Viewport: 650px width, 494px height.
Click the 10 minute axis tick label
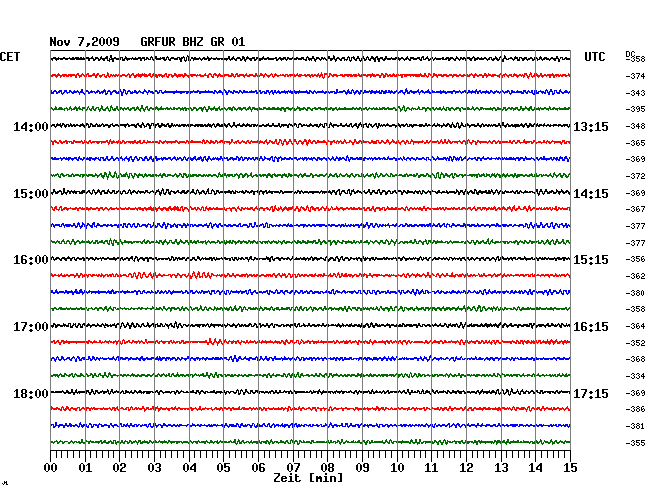coord(397,468)
